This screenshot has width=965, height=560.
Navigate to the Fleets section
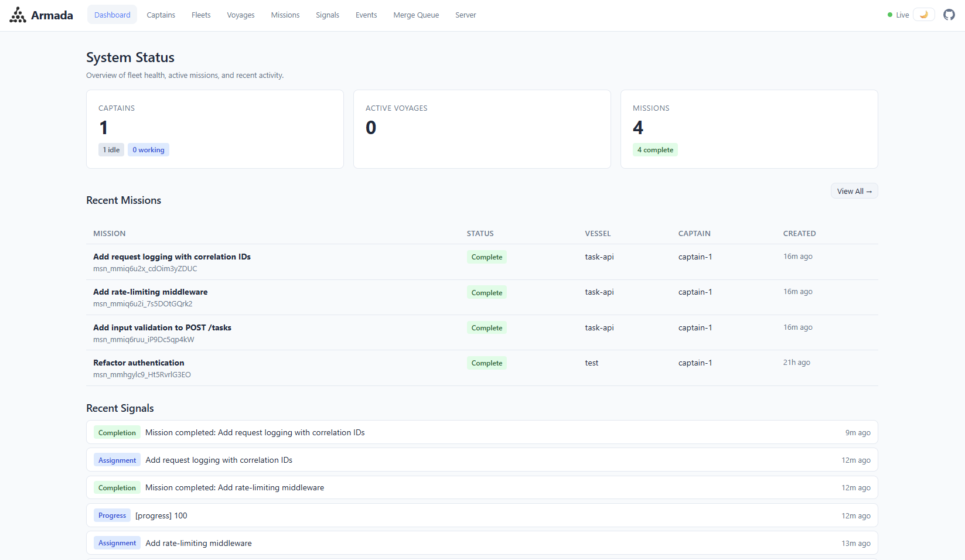click(x=200, y=15)
